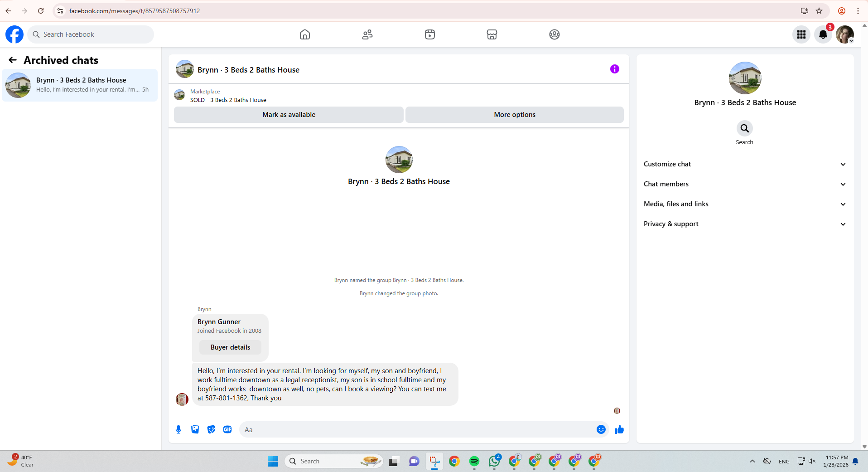Viewport: 868px width, 472px height.
Task: Send a voice clip with microphone icon
Action: 178,429
